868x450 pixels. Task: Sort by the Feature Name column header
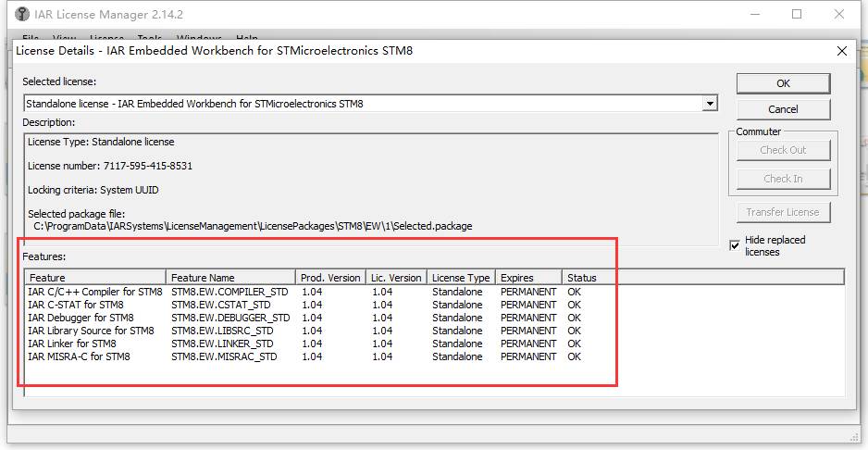point(230,278)
